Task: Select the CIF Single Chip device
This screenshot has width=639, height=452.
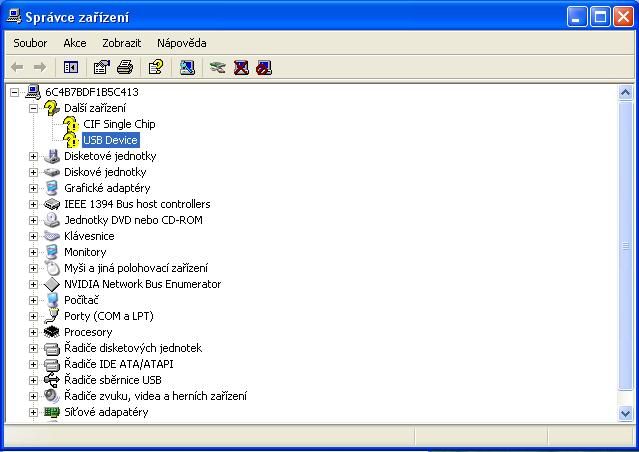Action: pyautogui.click(x=119, y=124)
